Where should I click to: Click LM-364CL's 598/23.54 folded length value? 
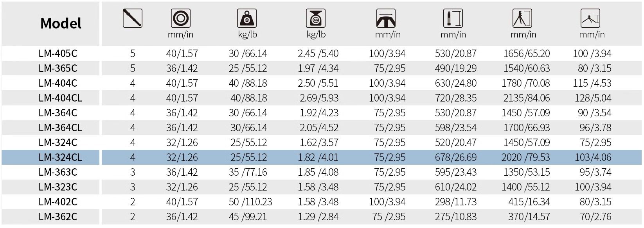click(x=455, y=128)
